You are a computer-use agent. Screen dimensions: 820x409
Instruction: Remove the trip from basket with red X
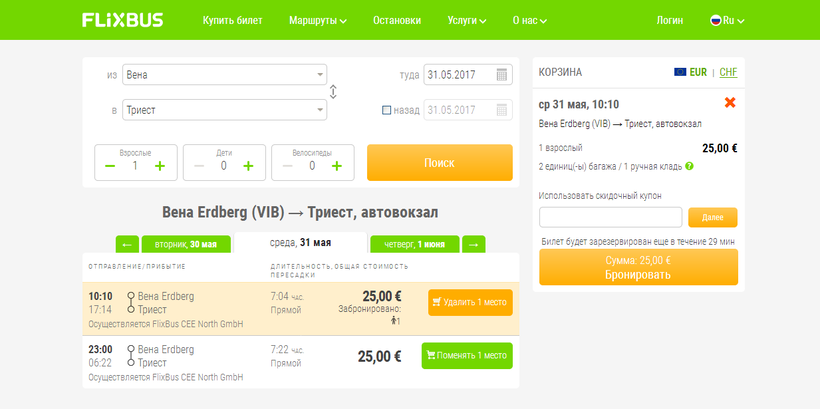[730, 103]
